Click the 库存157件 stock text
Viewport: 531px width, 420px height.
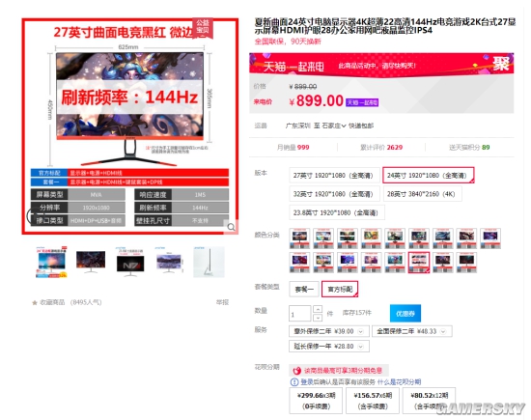click(x=357, y=313)
